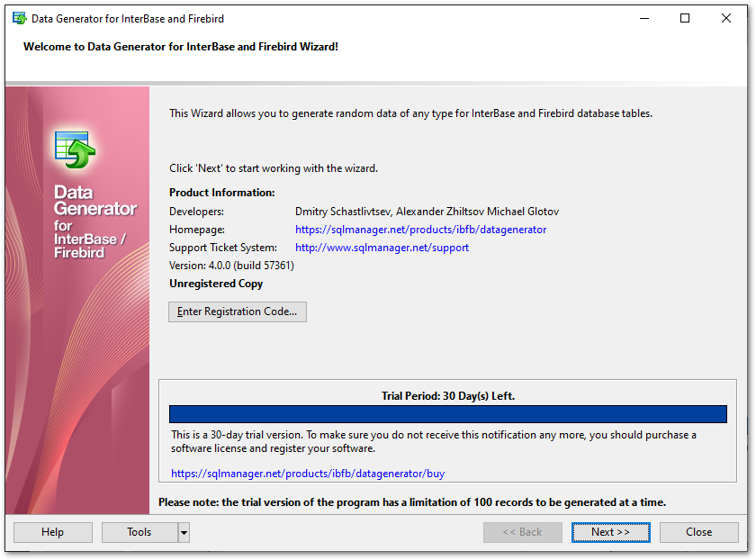Viewport: 756px width, 560px height.
Task: Click the Tools button
Action: (139, 532)
